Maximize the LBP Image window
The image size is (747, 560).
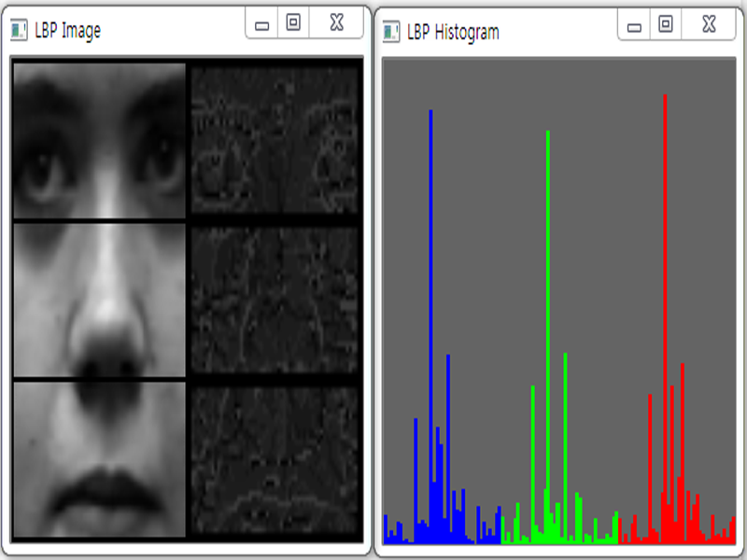click(293, 22)
